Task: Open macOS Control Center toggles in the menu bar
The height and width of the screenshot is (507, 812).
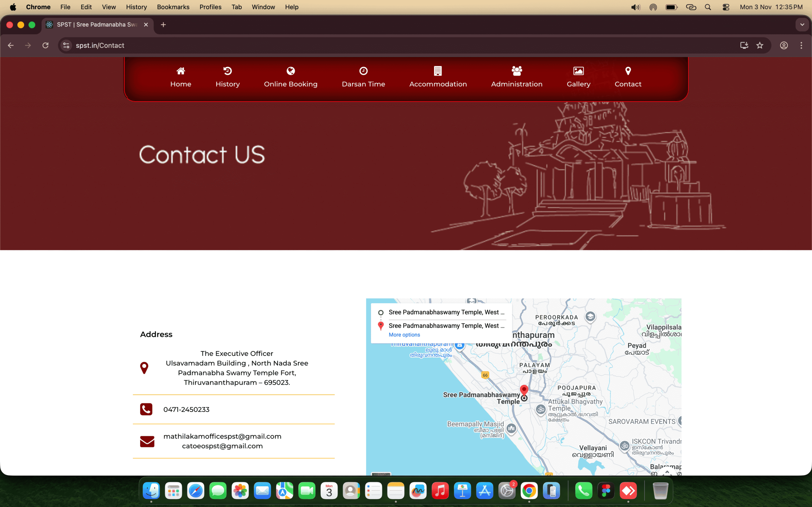Action: [x=726, y=7]
